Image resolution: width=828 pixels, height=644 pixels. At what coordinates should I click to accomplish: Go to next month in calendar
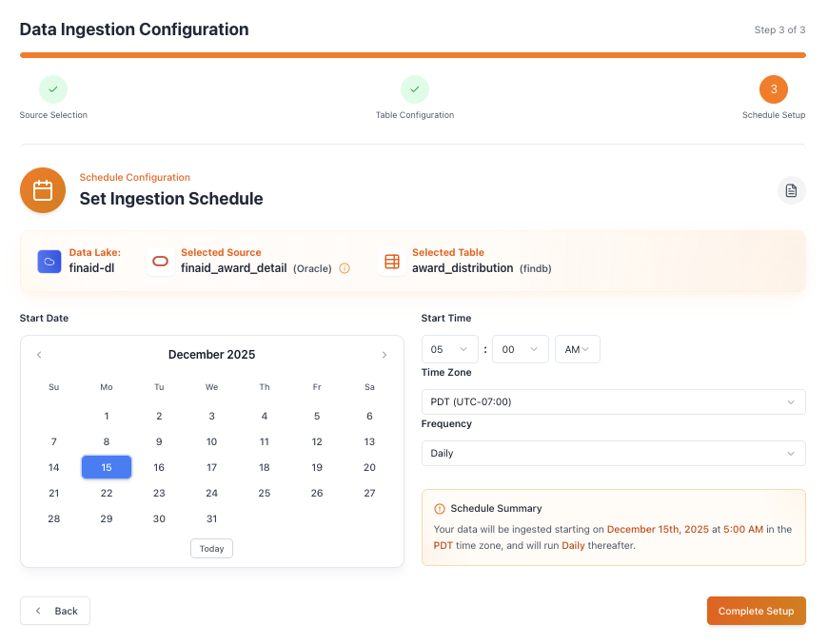pyautogui.click(x=384, y=355)
